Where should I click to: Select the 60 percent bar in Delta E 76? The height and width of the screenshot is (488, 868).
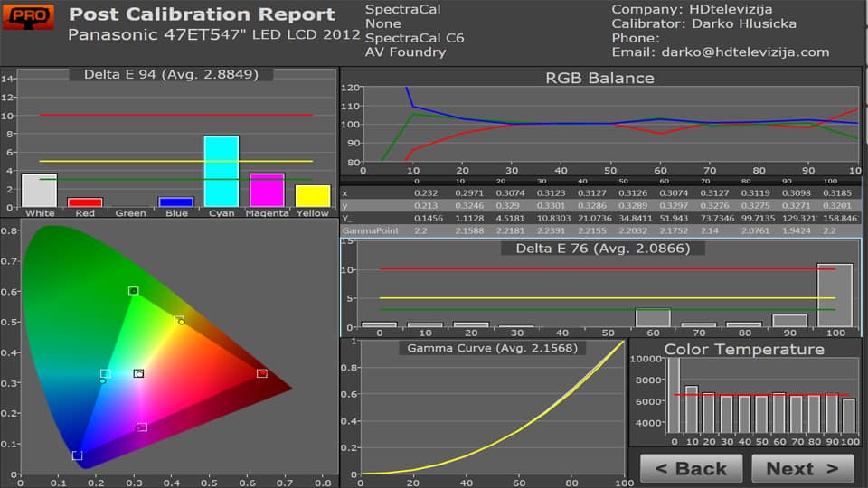pos(652,317)
